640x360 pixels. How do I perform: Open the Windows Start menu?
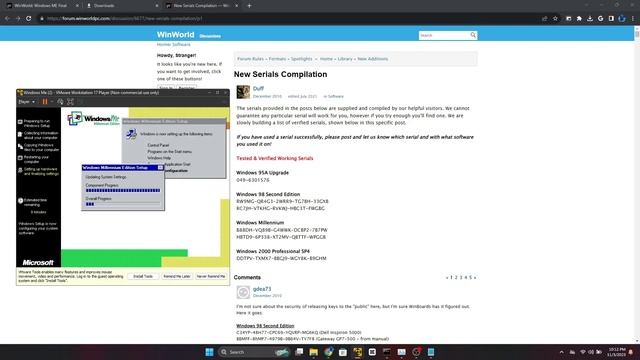[209, 352]
